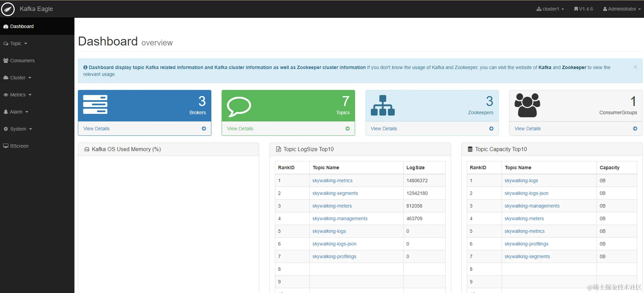Click the Kafka Eagle logo icon
This screenshot has width=644, height=293.
point(8,9)
